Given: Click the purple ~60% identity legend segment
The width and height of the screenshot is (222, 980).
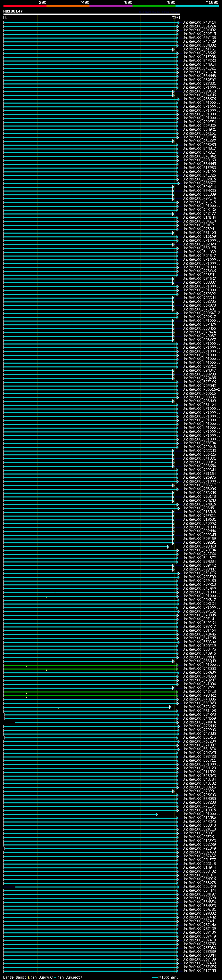Looking at the screenshot, I should pyautogui.click(x=111, y=6).
